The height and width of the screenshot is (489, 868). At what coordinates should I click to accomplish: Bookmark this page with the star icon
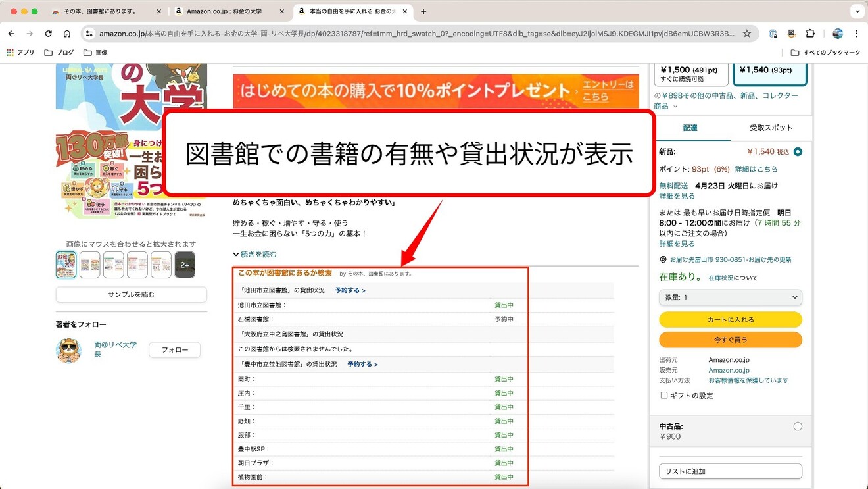747,34
